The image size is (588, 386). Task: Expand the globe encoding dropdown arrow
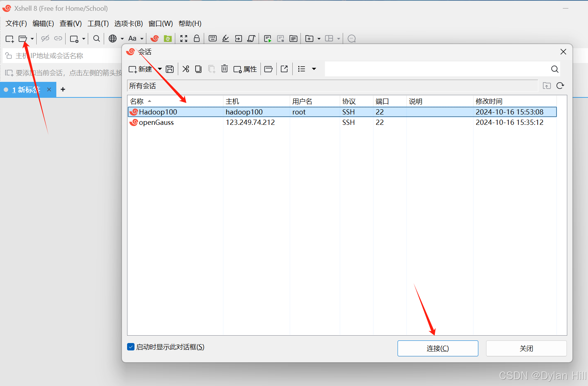[122, 39]
